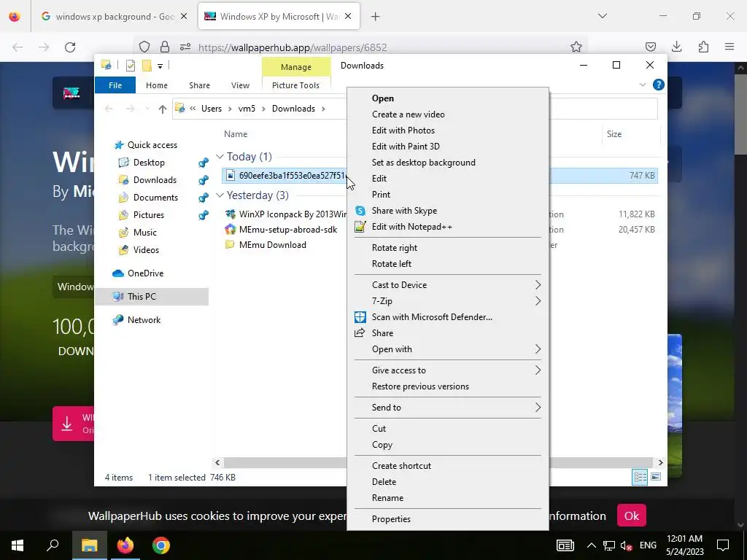747x560 pixels.
Task: Switch to the View ribbon tab
Action: pos(240,85)
